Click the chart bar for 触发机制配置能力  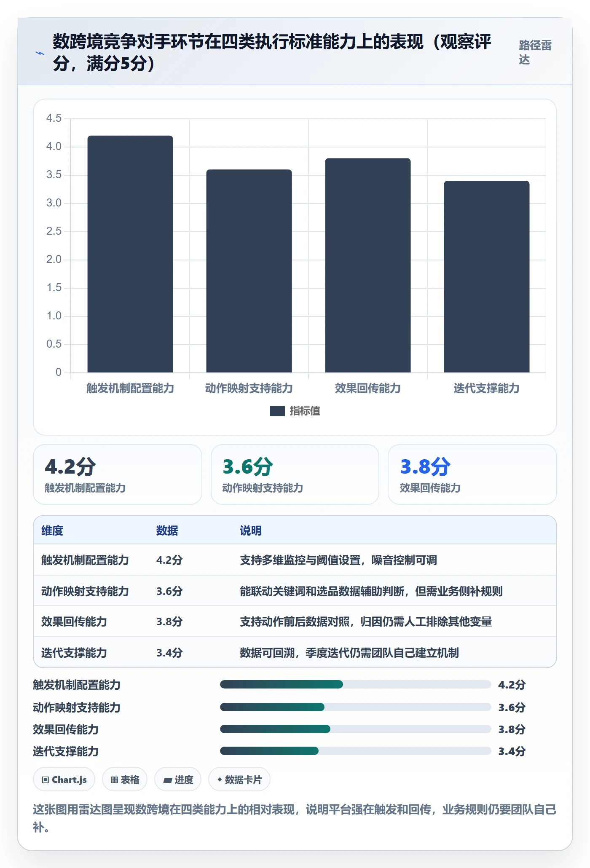pos(130,254)
